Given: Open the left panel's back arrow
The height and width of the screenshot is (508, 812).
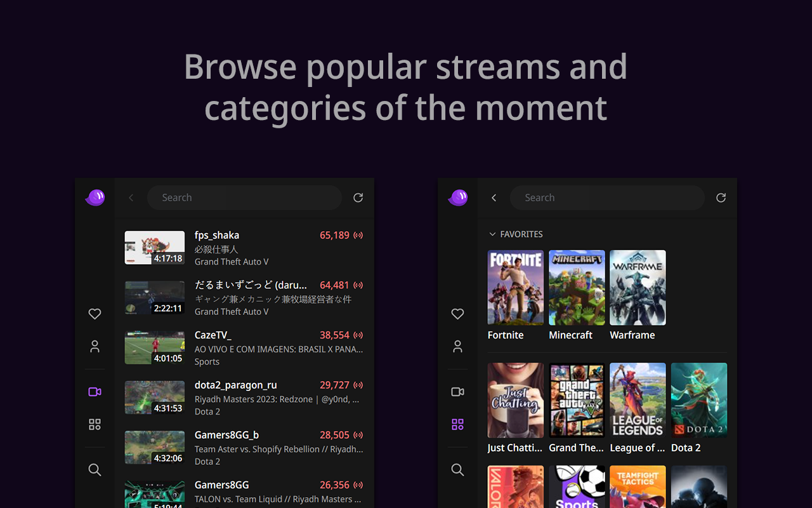Looking at the screenshot, I should [131, 197].
